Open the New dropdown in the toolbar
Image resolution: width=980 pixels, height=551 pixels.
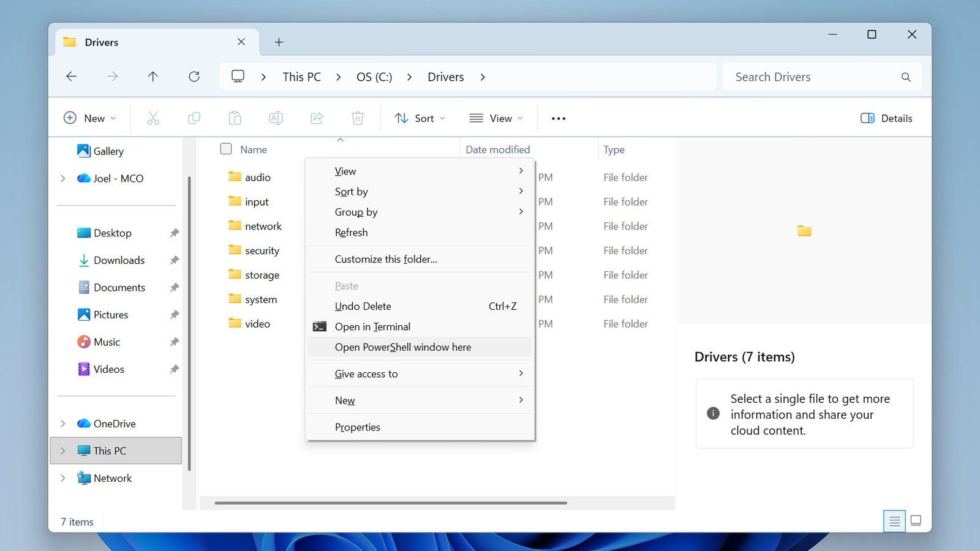pyautogui.click(x=90, y=118)
